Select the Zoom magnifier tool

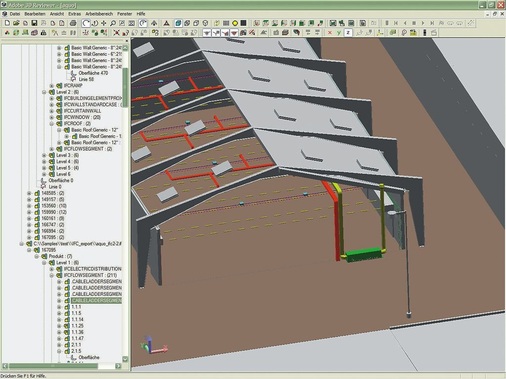tap(113, 23)
